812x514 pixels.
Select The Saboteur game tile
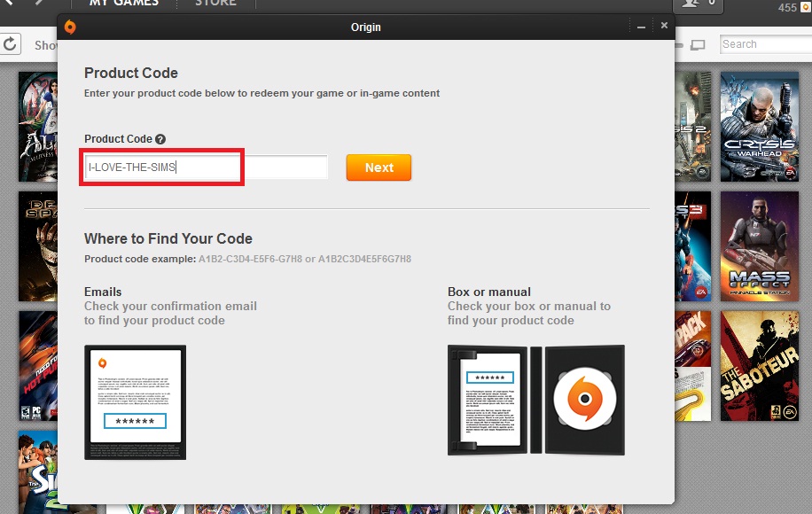(759, 366)
